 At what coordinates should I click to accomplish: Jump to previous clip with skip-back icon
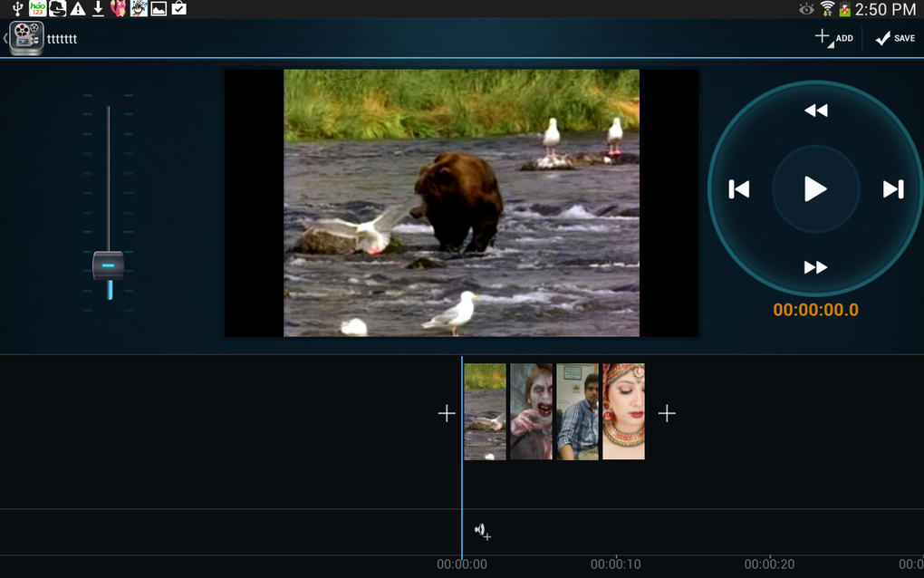(739, 189)
